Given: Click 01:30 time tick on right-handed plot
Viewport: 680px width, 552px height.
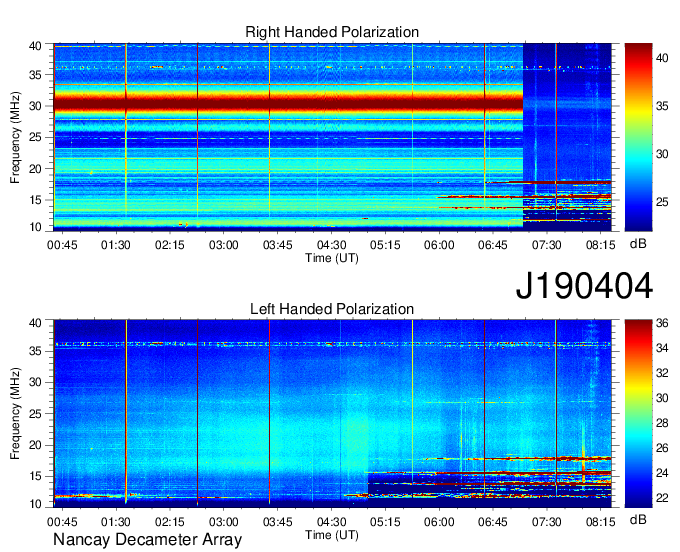Looking at the screenshot, I should [x=116, y=245].
